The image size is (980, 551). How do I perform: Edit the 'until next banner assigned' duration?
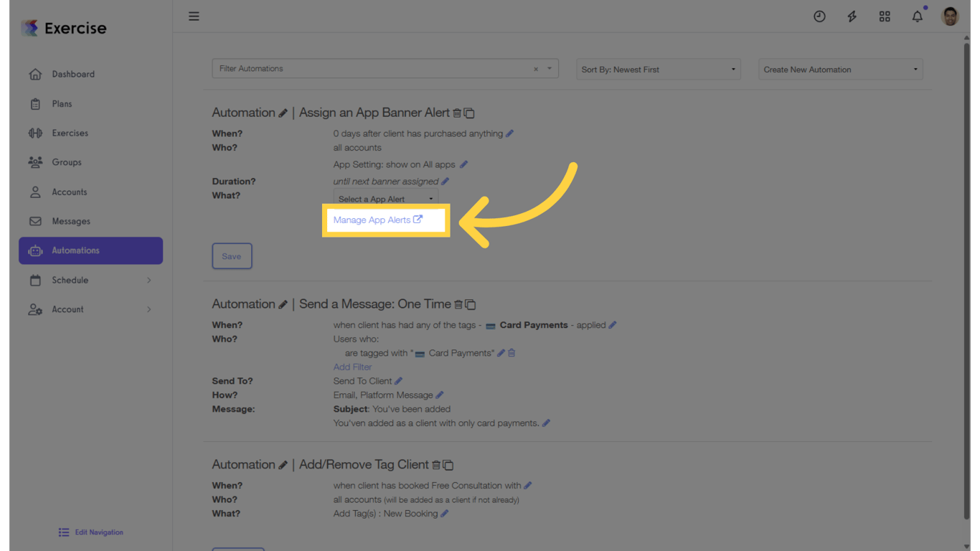(x=445, y=182)
